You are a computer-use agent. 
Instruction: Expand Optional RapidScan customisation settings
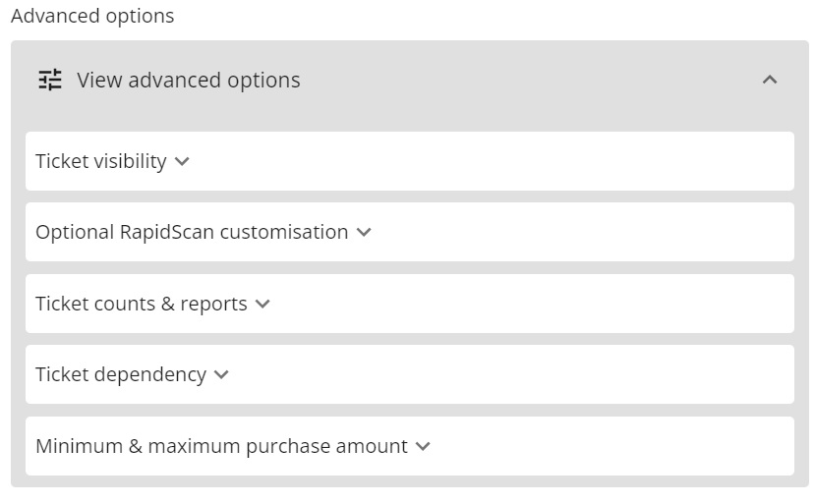point(192,233)
